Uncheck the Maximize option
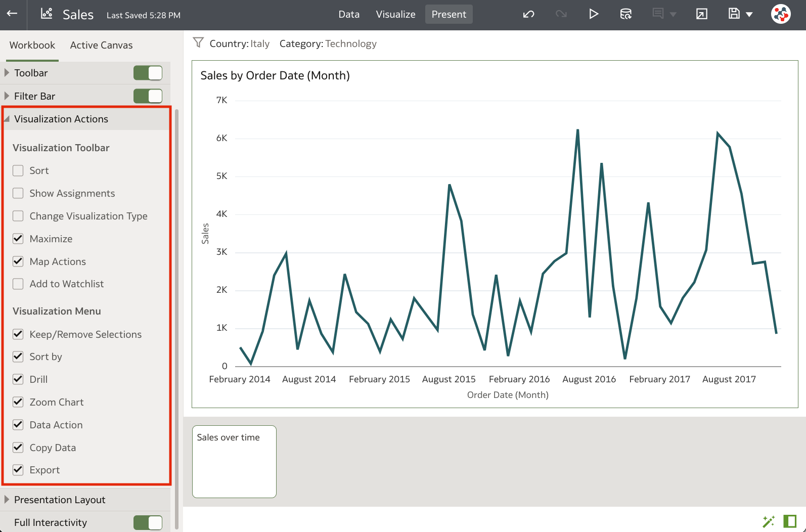Image resolution: width=806 pixels, height=532 pixels. pyautogui.click(x=18, y=239)
